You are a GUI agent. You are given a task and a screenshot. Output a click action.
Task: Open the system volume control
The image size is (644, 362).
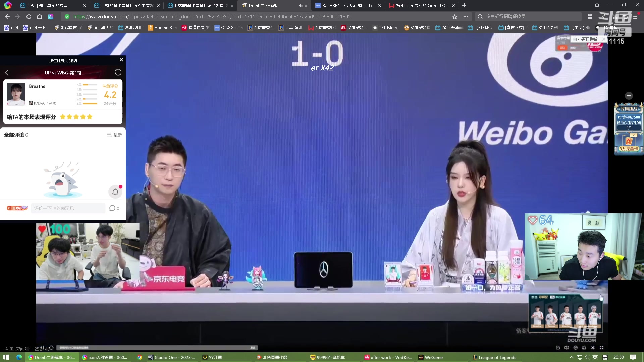tap(587, 357)
